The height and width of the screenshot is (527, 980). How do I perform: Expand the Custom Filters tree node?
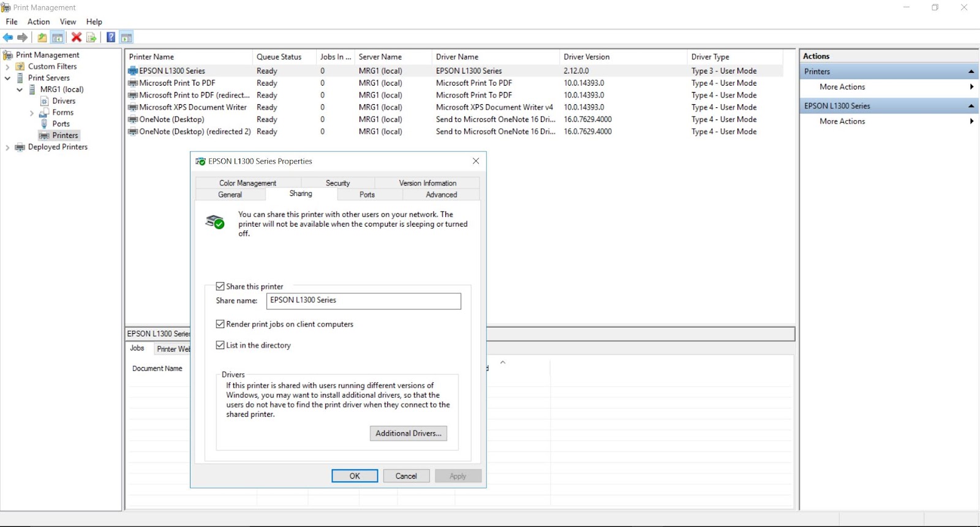pyautogui.click(x=7, y=67)
